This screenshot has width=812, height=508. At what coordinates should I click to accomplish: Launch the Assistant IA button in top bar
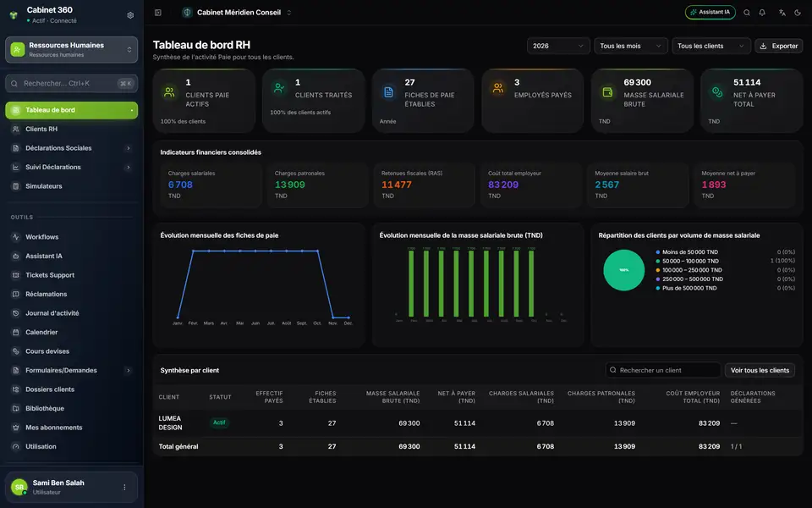(x=710, y=12)
